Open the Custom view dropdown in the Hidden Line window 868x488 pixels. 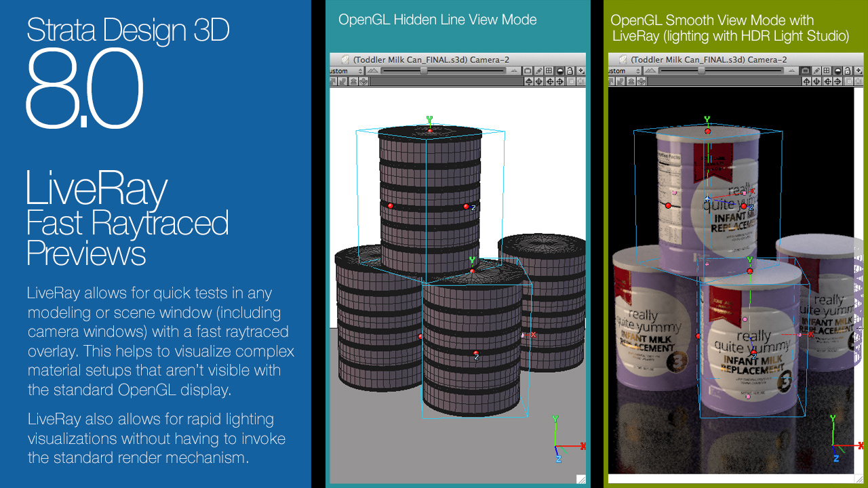(x=346, y=71)
